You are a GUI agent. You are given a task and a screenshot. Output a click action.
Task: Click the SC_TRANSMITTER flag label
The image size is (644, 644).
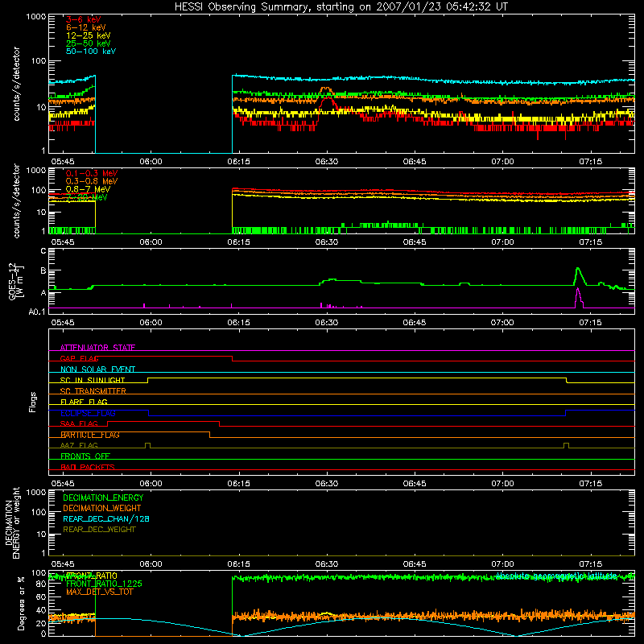coord(93,391)
